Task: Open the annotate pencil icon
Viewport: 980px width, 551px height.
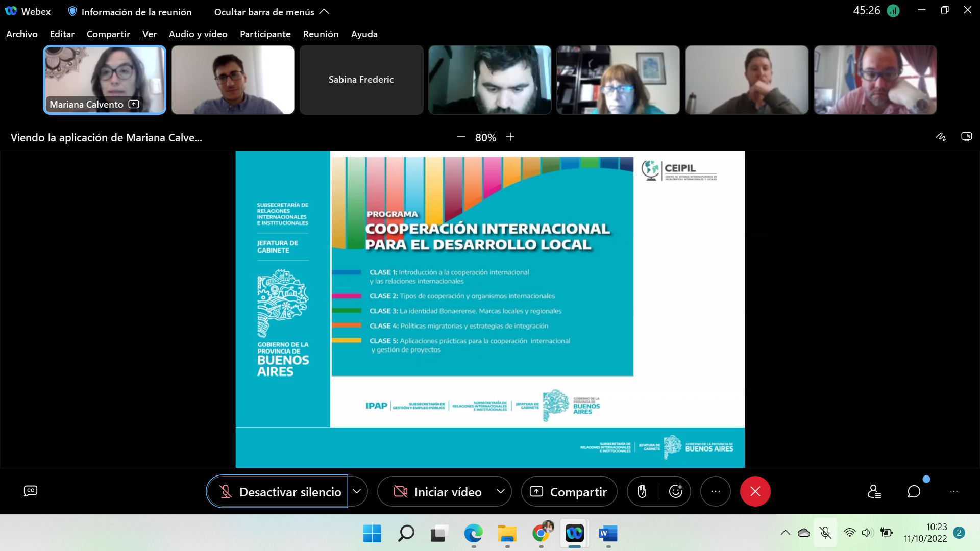Action: click(x=940, y=137)
